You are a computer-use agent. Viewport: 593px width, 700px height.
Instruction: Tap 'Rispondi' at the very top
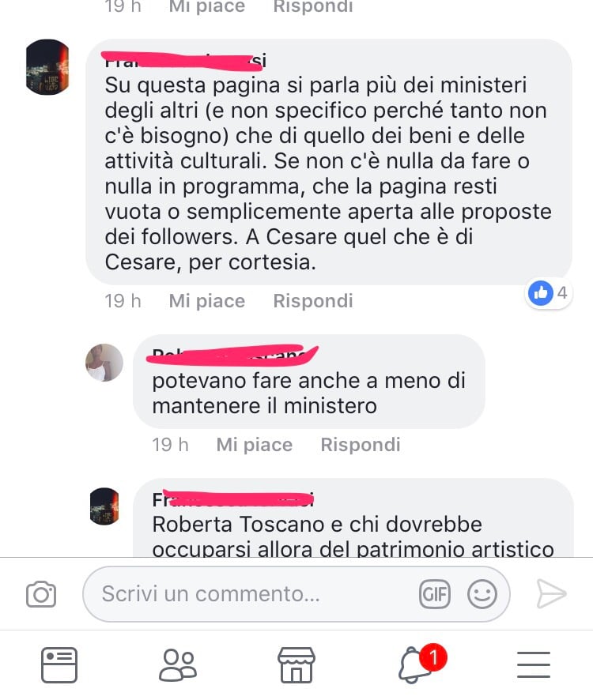313,6
